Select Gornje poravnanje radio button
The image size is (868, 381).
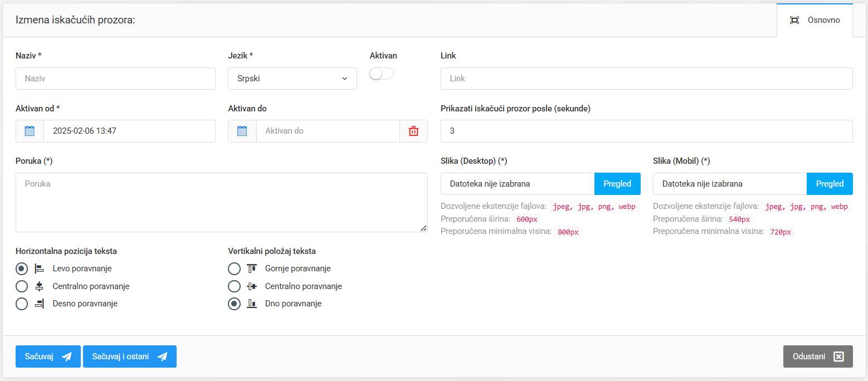234,269
